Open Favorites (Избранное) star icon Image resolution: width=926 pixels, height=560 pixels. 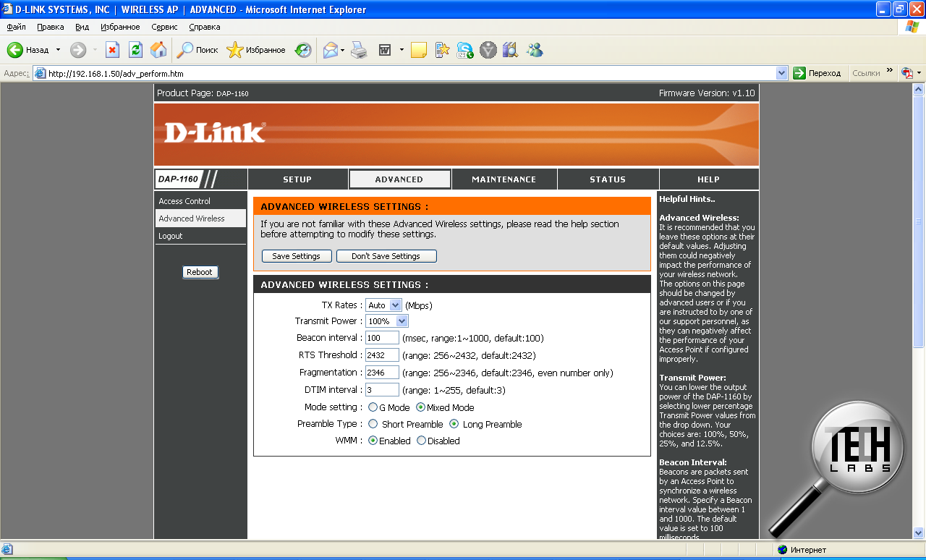234,50
